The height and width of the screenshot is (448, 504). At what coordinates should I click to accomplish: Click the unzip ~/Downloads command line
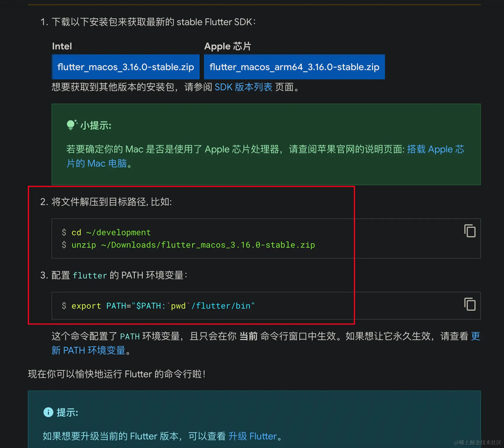tap(193, 245)
